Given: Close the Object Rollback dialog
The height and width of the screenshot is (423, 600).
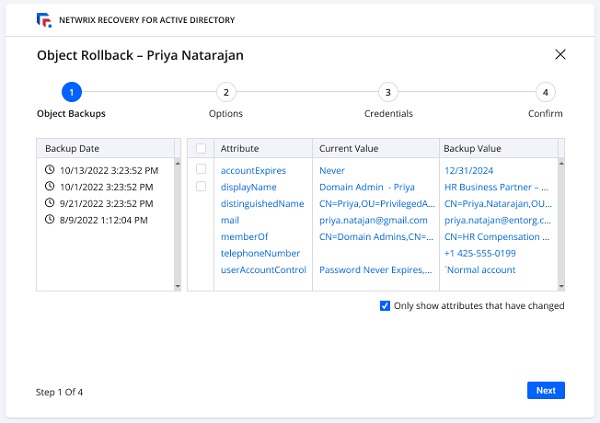Looking at the screenshot, I should pos(560,55).
